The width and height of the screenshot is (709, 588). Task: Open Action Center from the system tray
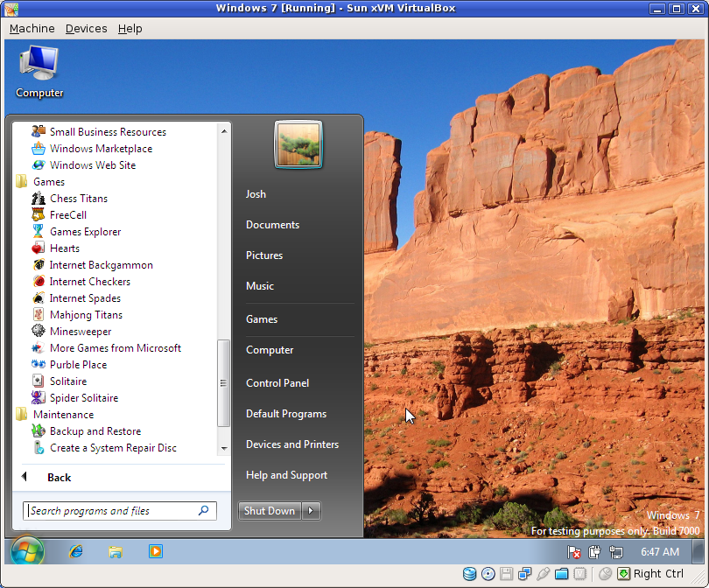coord(575,552)
